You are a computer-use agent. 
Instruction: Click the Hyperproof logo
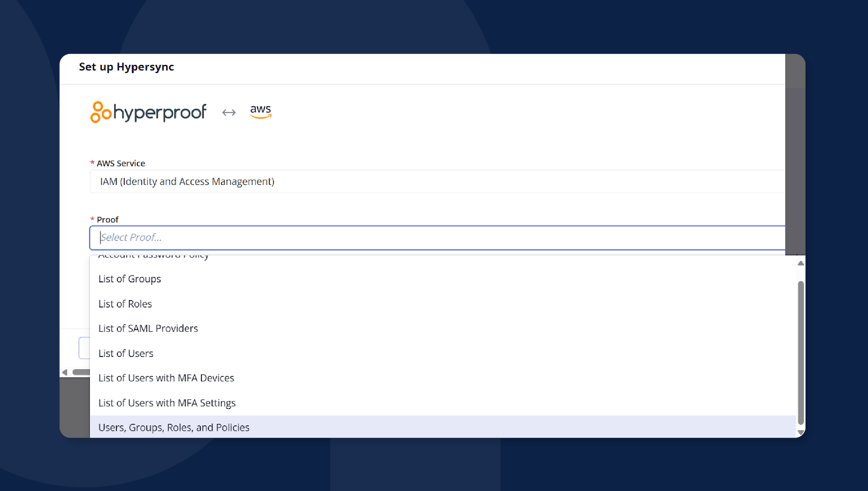pyautogui.click(x=148, y=112)
